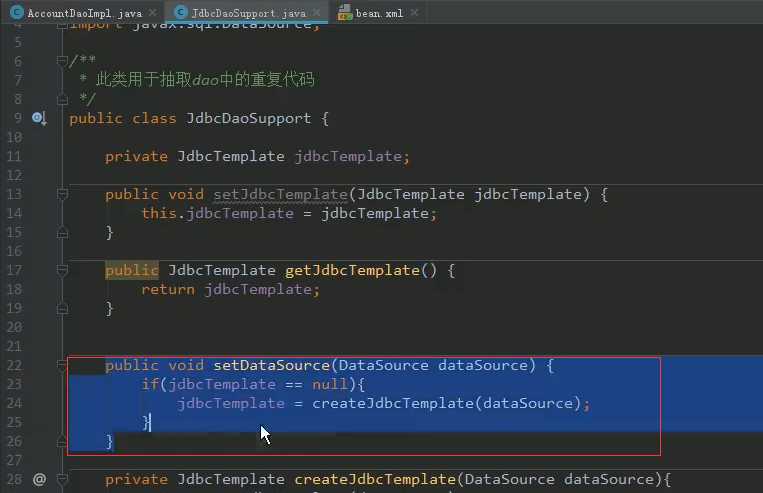
Task: Click the subclass gutter icon on line 9
Action: coord(39,118)
